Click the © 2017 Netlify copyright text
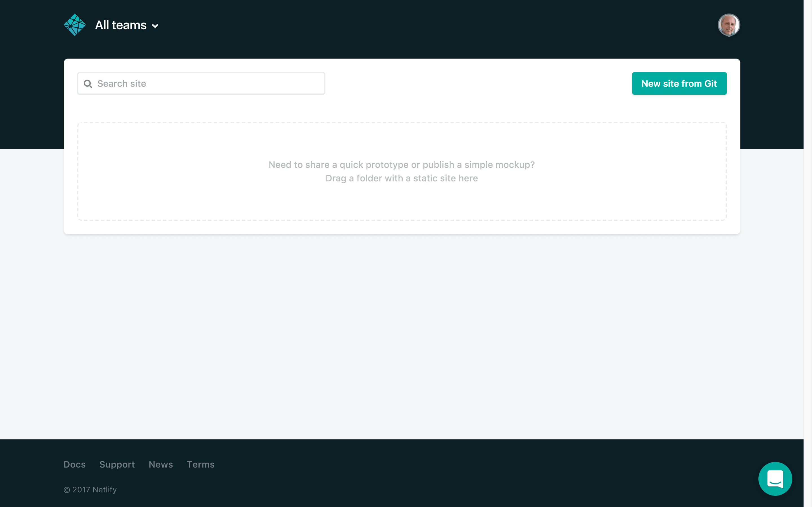Screen dimensions: 812x507 click(x=90, y=490)
